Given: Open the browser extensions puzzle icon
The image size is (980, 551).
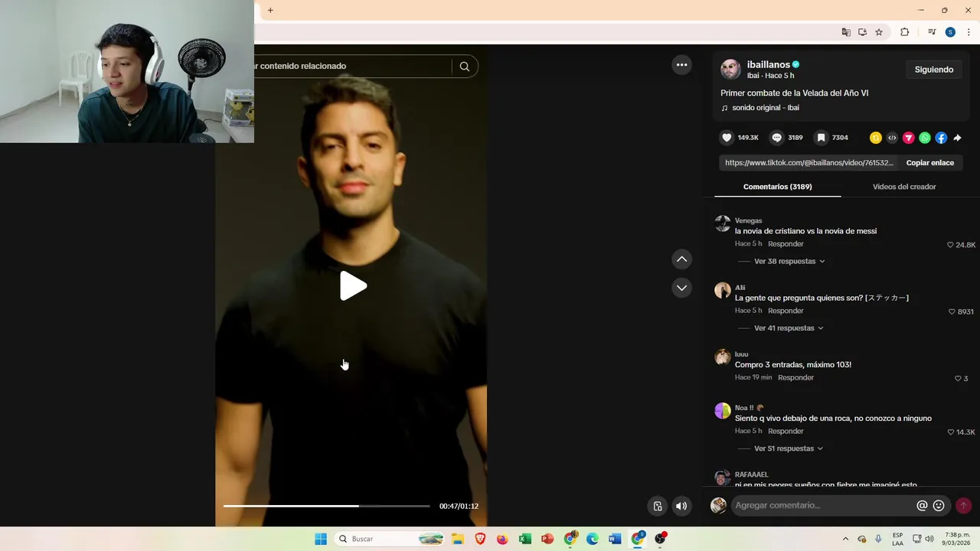Looking at the screenshot, I should [904, 32].
